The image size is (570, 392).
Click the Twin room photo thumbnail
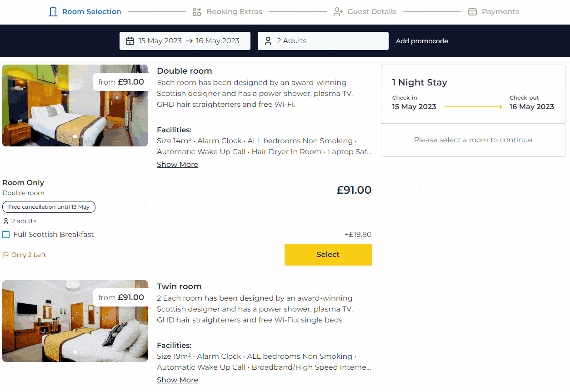click(75, 321)
